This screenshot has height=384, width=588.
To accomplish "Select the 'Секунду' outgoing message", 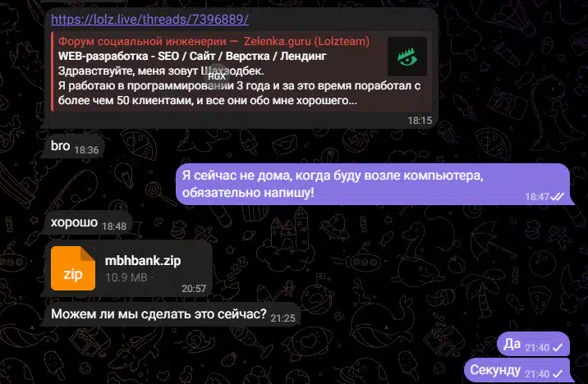I will tap(517, 370).
